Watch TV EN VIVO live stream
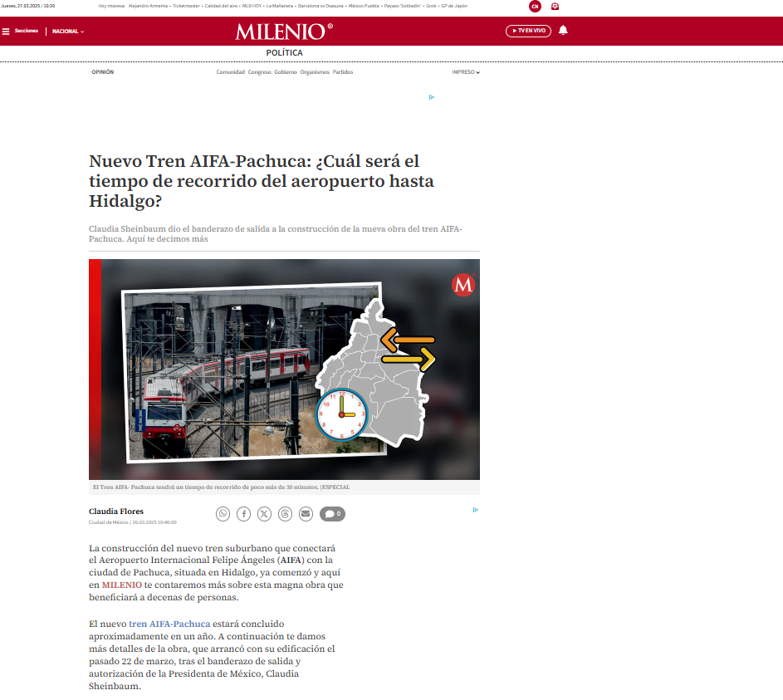This screenshot has width=783, height=700. [528, 31]
